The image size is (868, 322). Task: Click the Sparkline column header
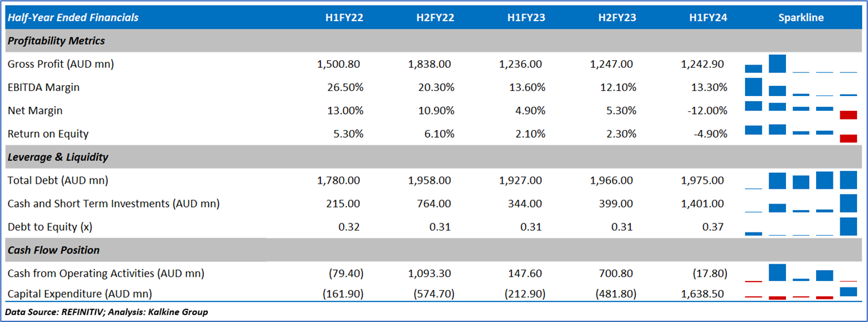coord(801,18)
